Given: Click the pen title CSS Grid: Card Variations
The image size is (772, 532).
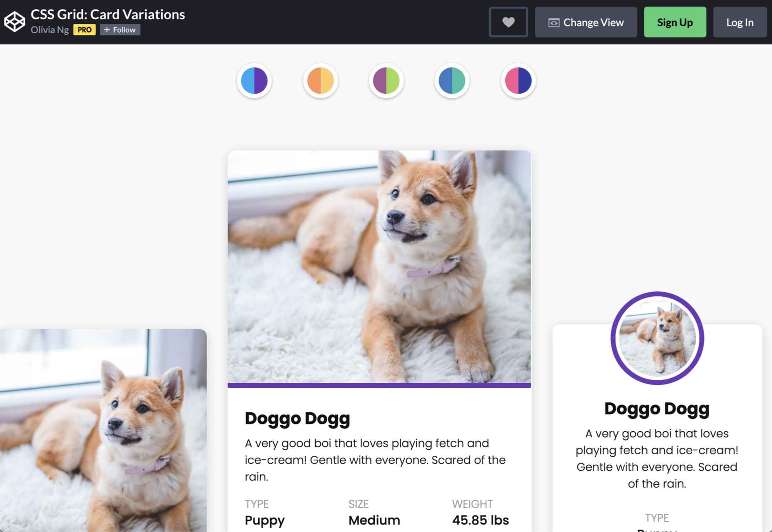Looking at the screenshot, I should click(x=108, y=15).
